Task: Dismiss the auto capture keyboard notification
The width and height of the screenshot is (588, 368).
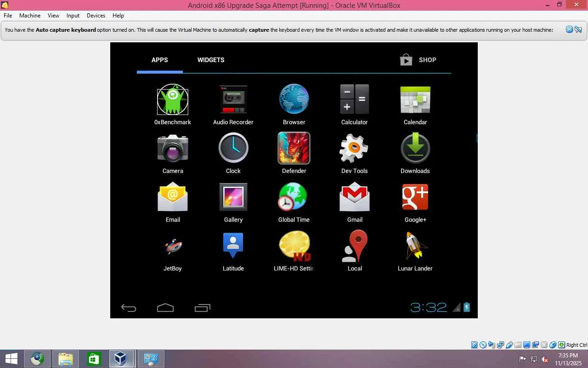Action: pyautogui.click(x=569, y=29)
